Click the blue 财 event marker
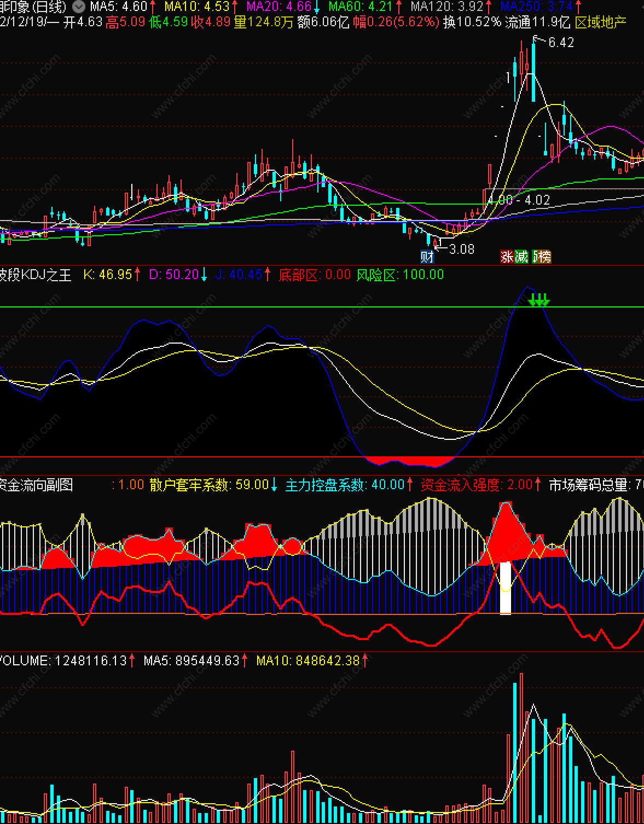 point(427,256)
